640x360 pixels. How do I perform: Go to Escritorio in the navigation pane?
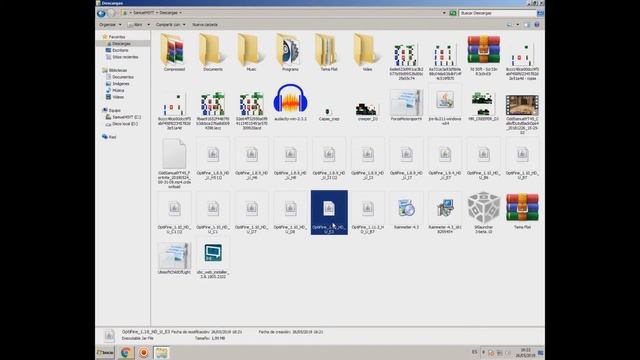117,50
